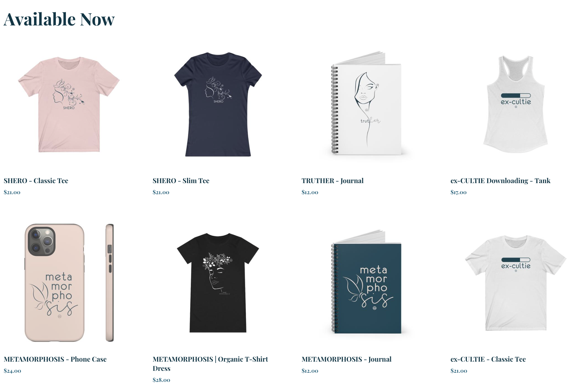The image size is (586, 392).
Task: Open METAMORPHOSIS Organic T-Shirt Dress link
Action: point(210,364)
